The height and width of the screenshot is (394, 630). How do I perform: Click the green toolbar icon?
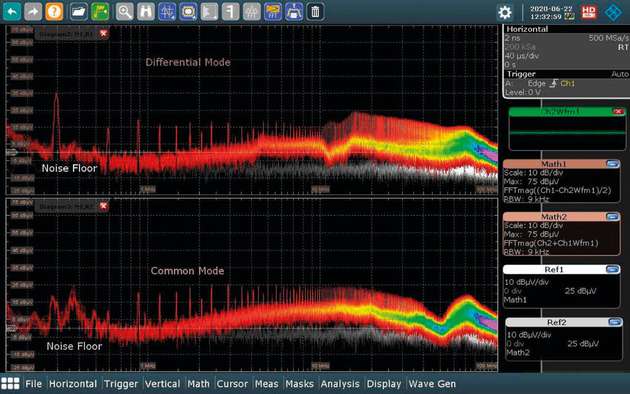[100, 12]
